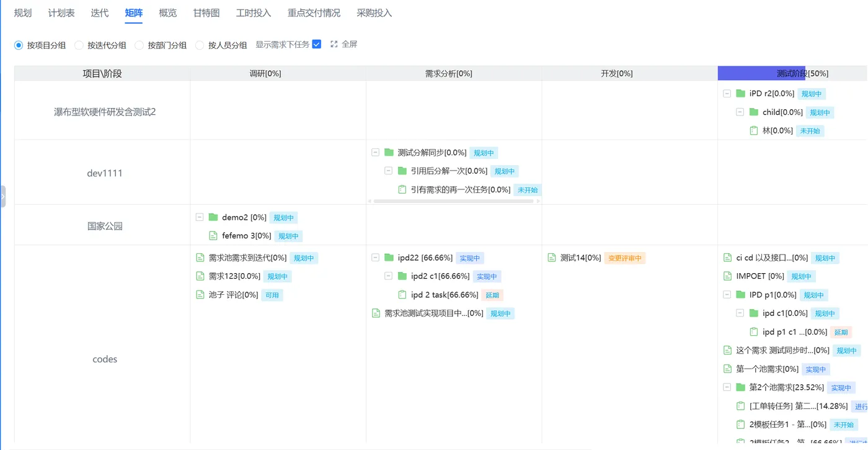
Task: Click the document icon beside IMPOET
Action: 728,276
